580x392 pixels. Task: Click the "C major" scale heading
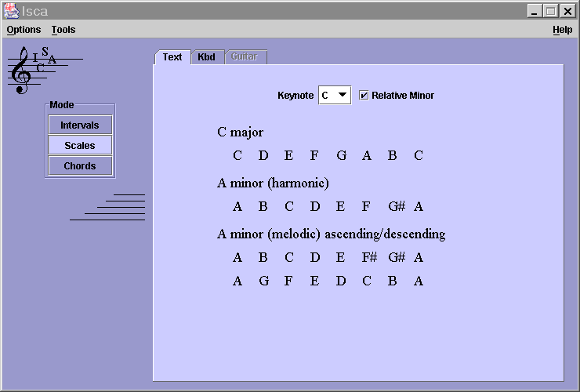[x=240, y=132]
